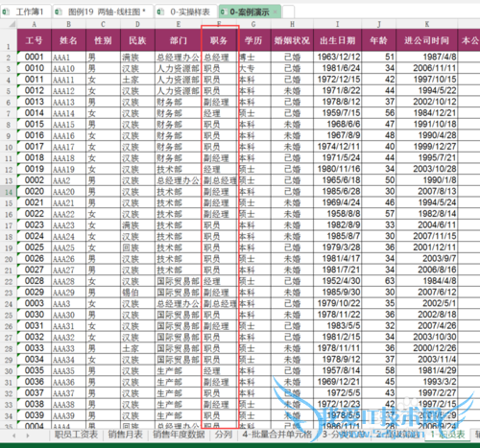Select the active 1-职员表 sheet tab
The width and height of the screenshot is (480, 448).
click(447, 435)
